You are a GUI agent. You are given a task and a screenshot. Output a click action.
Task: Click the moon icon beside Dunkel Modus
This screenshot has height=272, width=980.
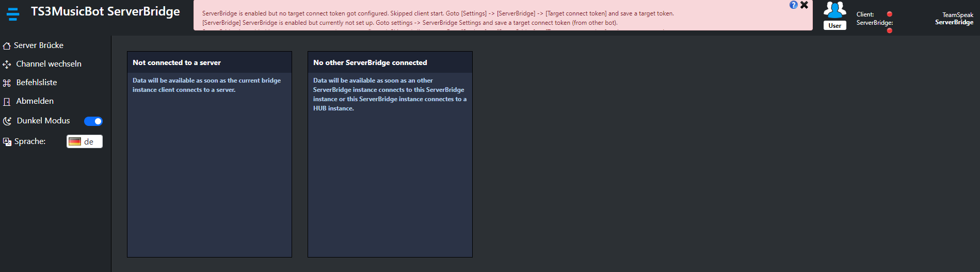coord(7,121)
